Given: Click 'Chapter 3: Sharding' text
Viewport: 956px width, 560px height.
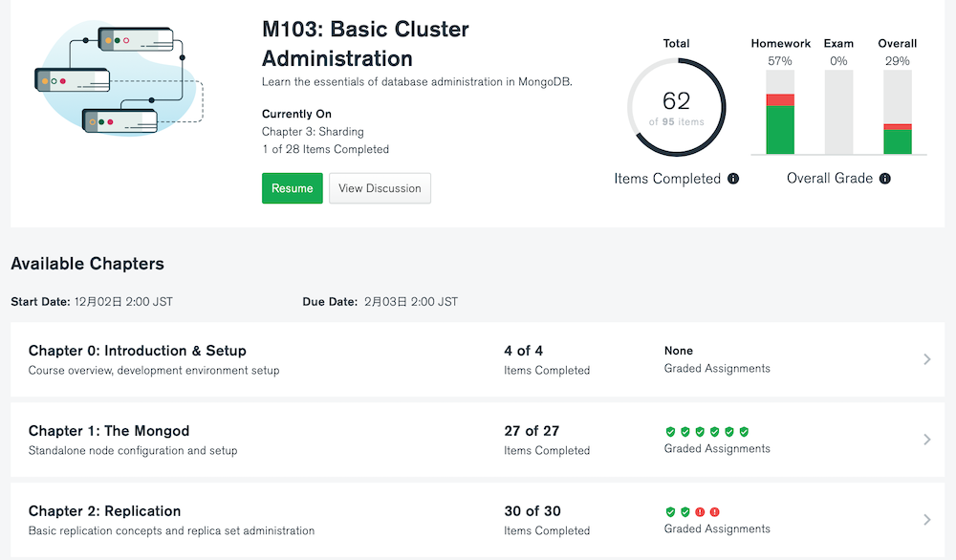Looking at the screenshot, I should pos(313,132).
